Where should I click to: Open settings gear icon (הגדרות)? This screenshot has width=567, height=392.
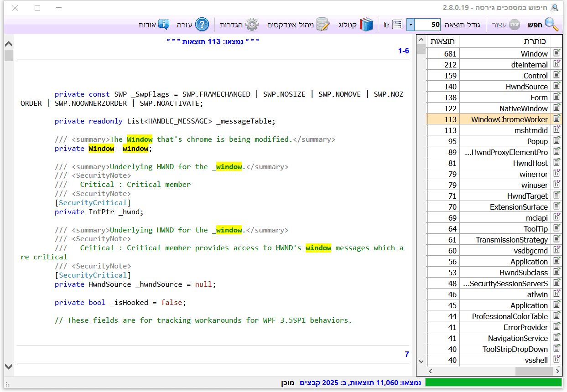[x=252, y=24]
